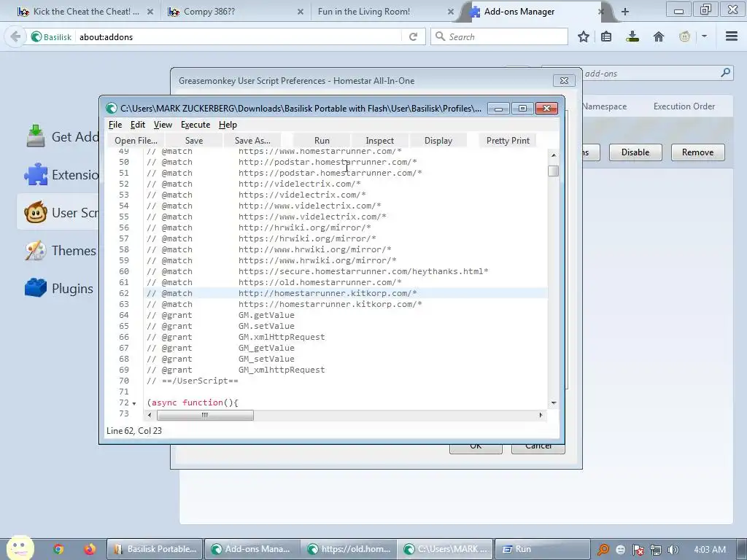Click the Save As... toolbar button
This screenshot has height=560, width=747.
[252, 141]
